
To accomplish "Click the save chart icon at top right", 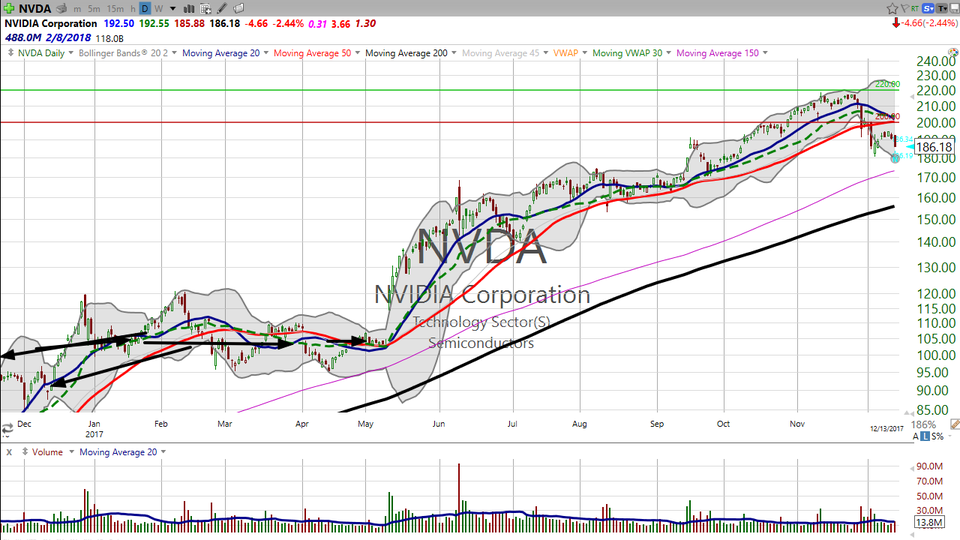I will (x=954, y=9).
